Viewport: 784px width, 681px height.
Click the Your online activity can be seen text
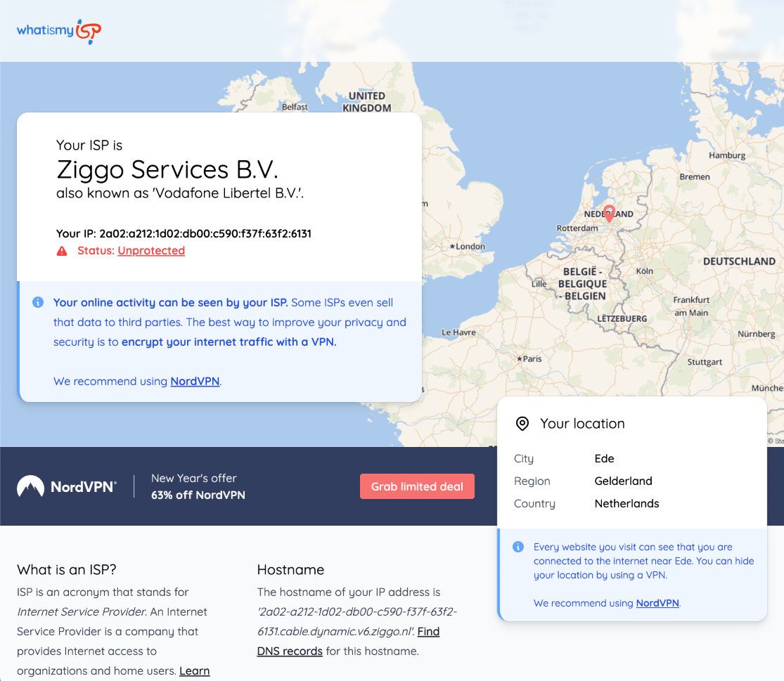click(x=170, y=303)
